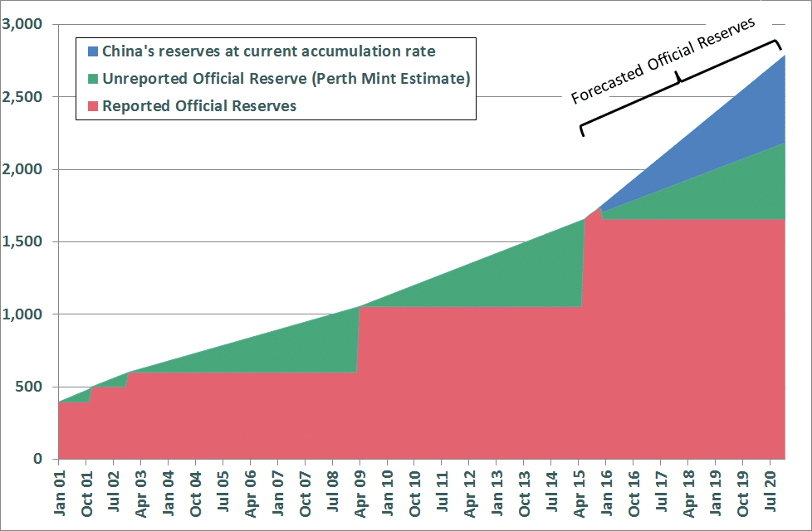Click the "Jan 13" x-axis label
This screenshot has height=531, width=812.
click(497, 493)
